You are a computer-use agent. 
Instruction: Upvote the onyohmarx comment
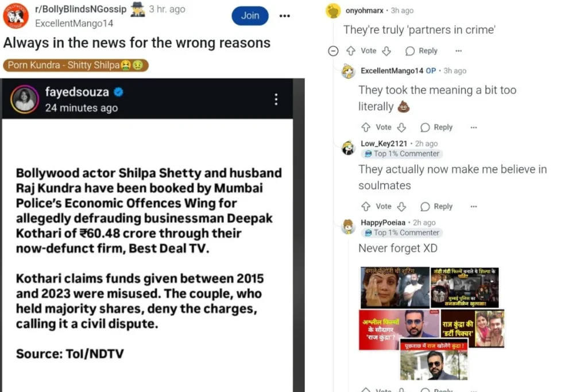click(x=351, y=51)
